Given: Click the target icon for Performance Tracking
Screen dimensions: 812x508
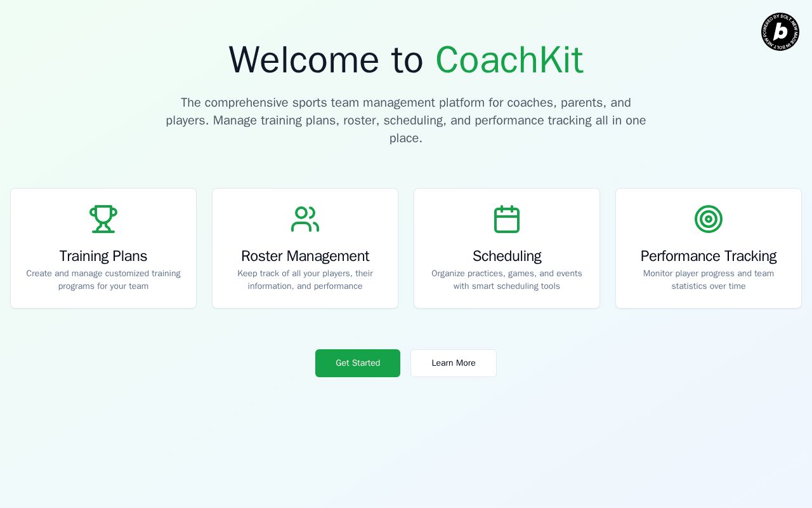Looking at the screenshot, I should 709,219.
